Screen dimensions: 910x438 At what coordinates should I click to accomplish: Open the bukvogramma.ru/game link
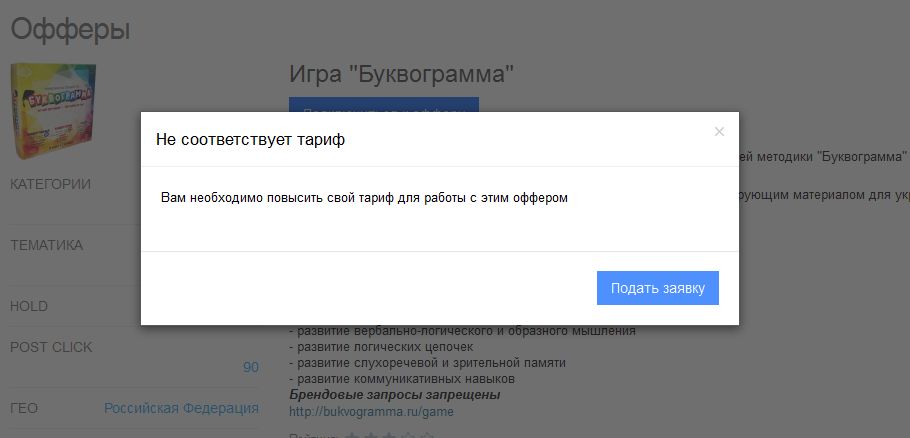click(371, 412)
